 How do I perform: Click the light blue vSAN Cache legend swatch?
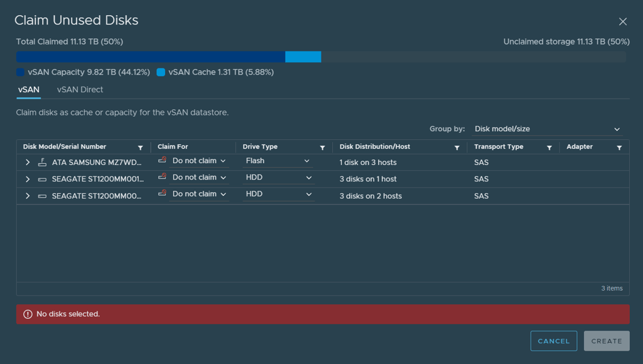(x=161, y=72)
